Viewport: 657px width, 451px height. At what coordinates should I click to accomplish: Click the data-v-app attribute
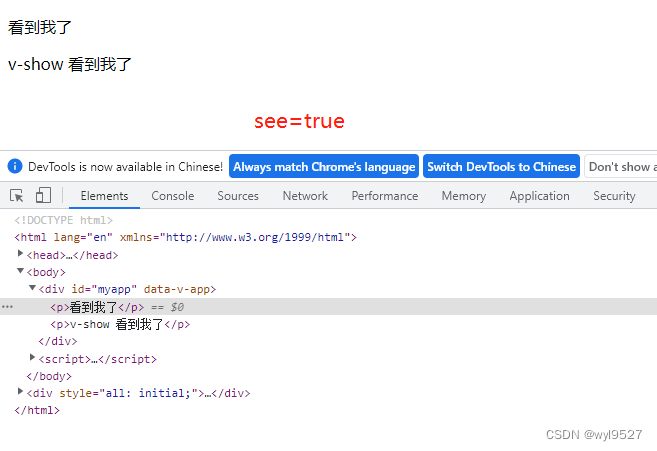point(176,289)
